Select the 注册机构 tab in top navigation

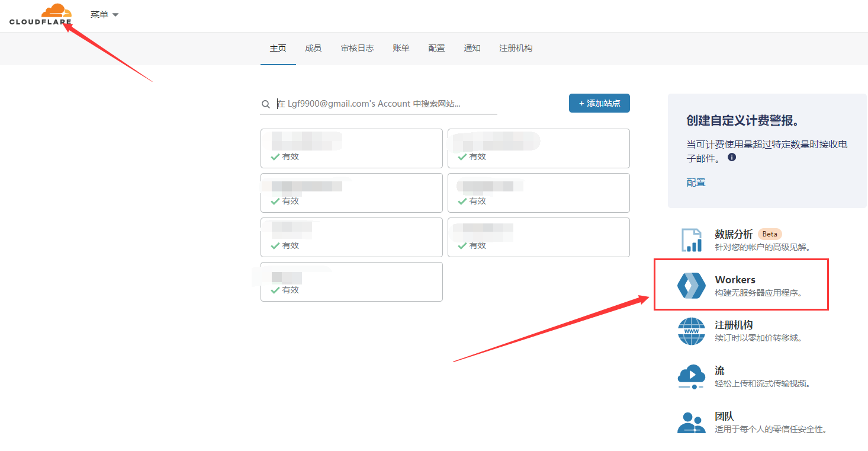[516, 48]
